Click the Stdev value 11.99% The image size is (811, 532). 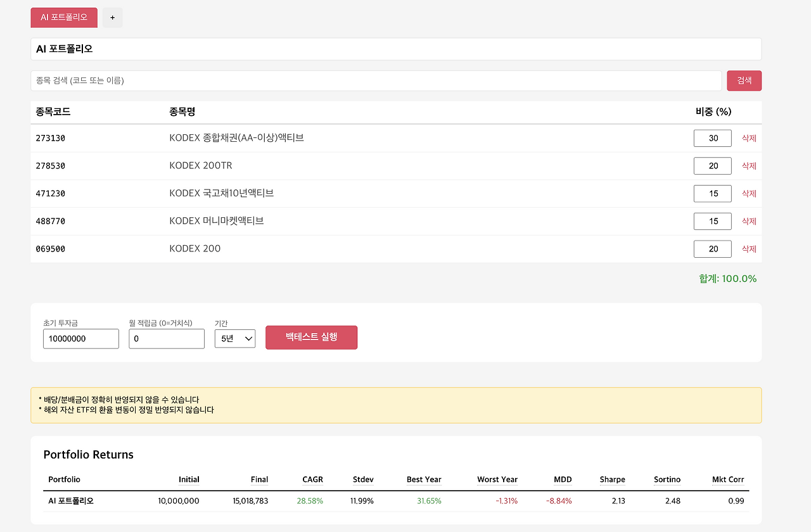click(362, 501)
